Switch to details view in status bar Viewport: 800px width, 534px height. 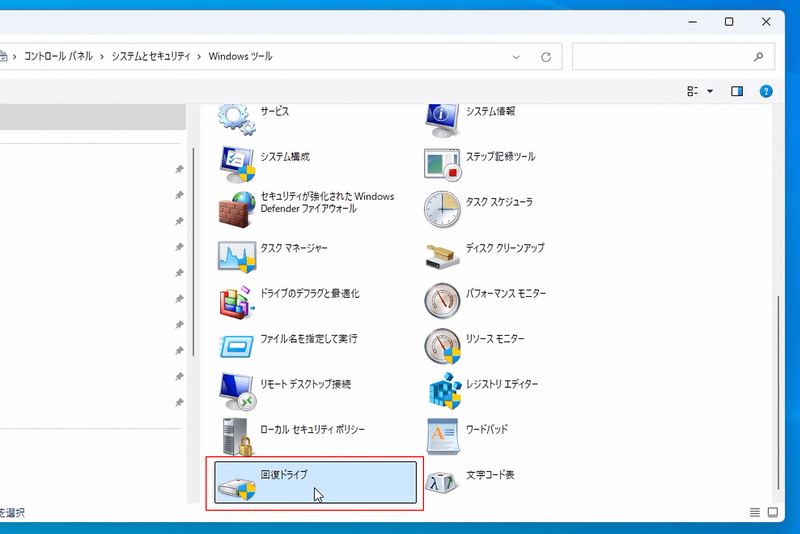(755, 512)
